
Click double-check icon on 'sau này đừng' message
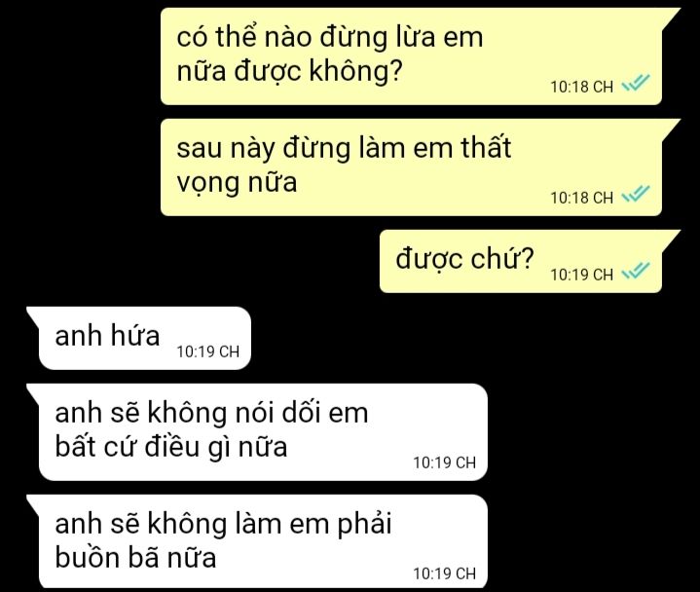tap(636, 194)
